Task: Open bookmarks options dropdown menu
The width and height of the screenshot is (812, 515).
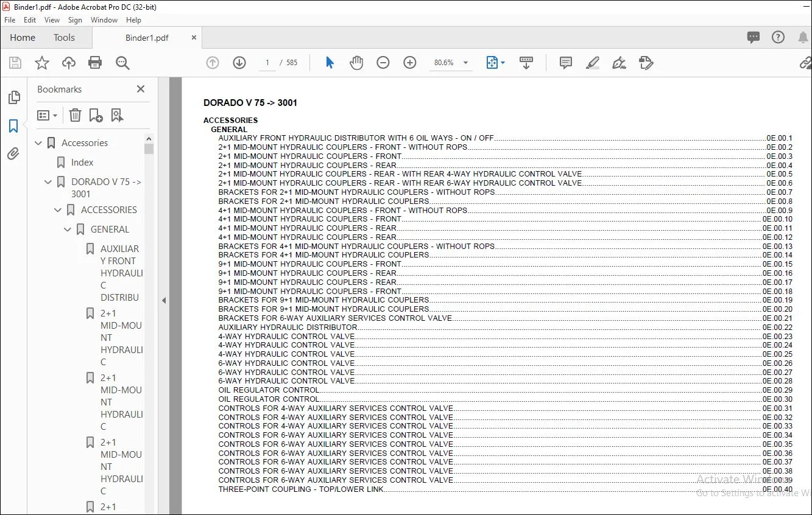Action: 47,115
